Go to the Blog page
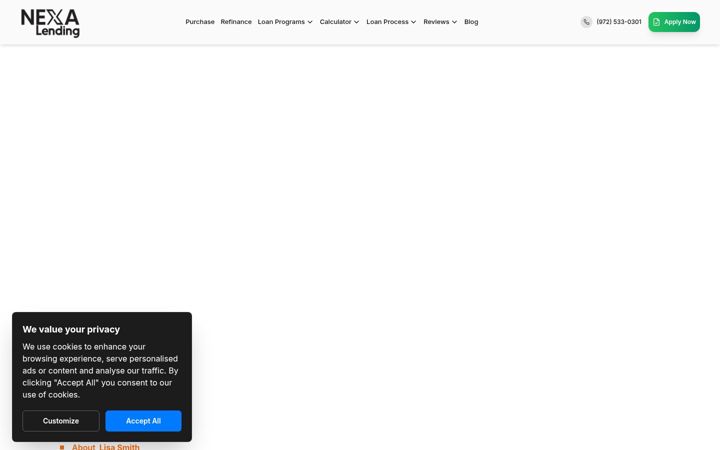This screenshot has width=720, height=450. (471, 22)
